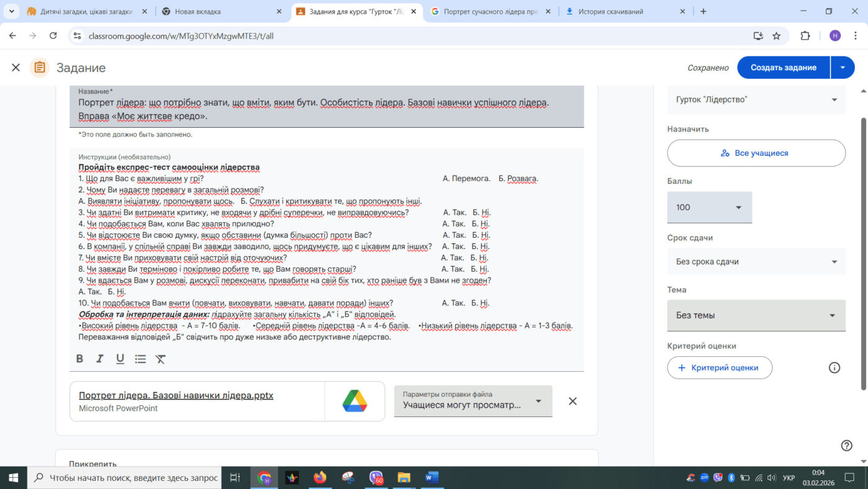Expand the Без срока сдачи deadline dropdown
This screenshot has width=868, height=489.
[x=756, y=262]
